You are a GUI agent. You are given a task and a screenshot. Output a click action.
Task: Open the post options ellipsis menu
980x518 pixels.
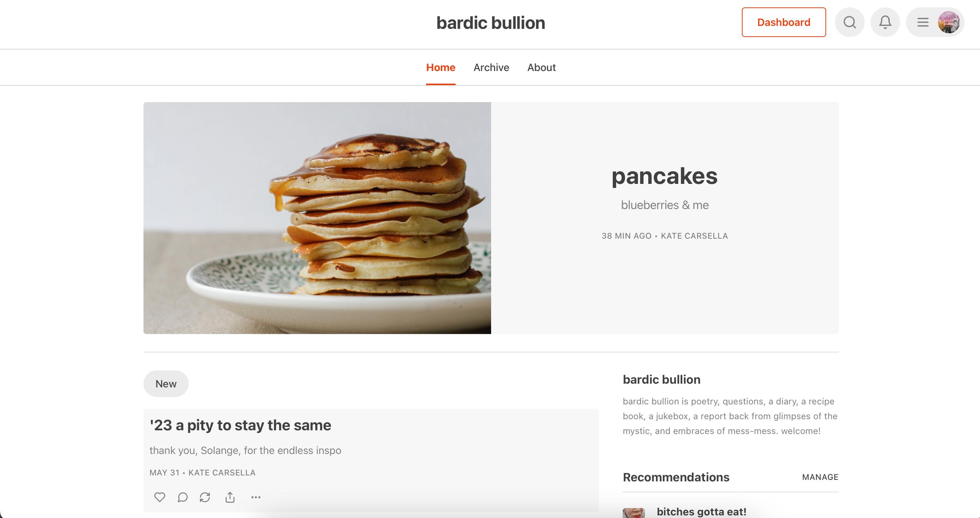point(255,497)
